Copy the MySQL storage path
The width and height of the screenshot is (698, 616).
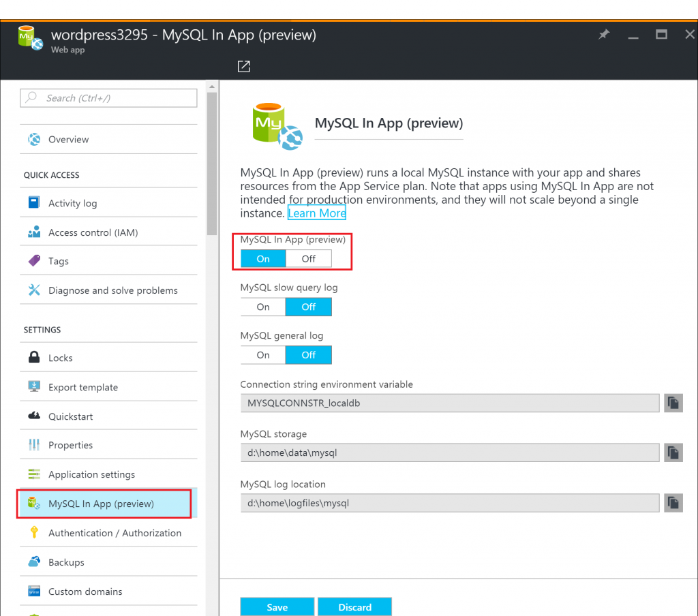673,452
